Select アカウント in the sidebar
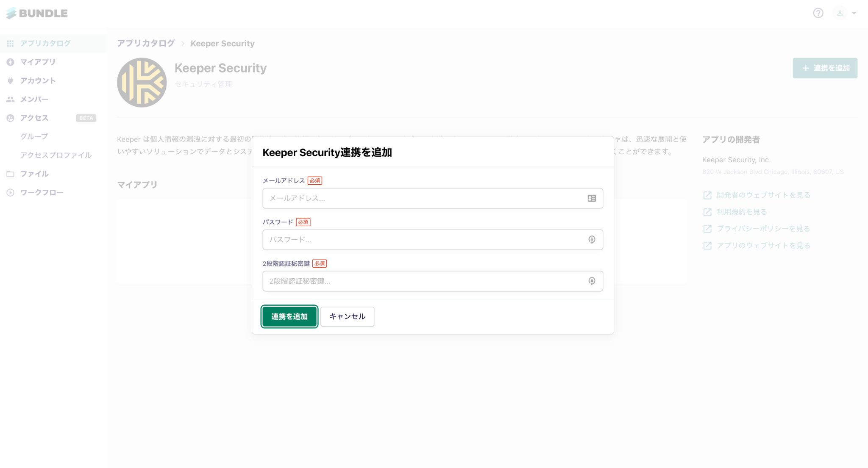 pyautogui.click(x=53, y=80)
